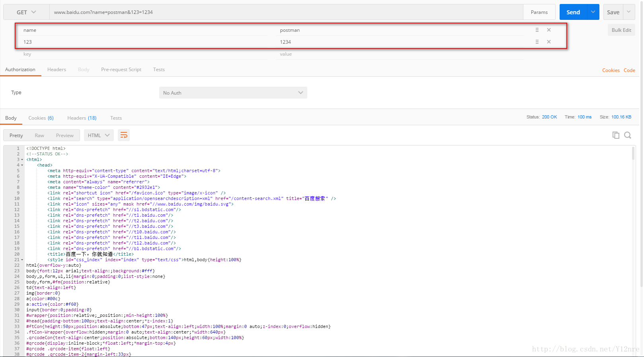
Task: Copy response with the copy icon
Action: click(616, 135)
